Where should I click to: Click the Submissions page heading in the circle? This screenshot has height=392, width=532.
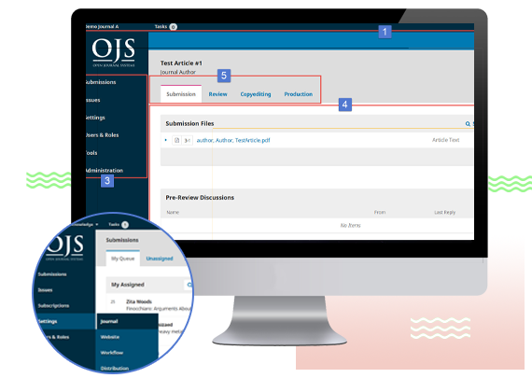click(122, 240)
